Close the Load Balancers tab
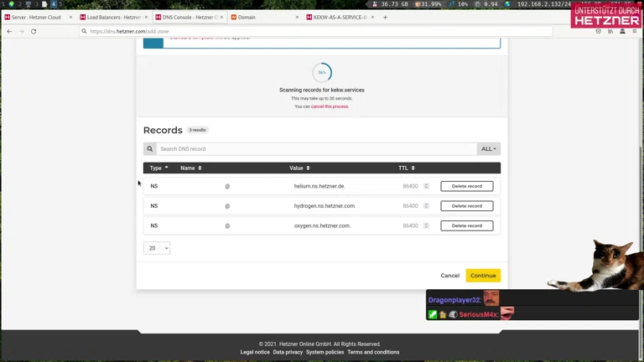 pyautogui.click(x=146, y=18)
